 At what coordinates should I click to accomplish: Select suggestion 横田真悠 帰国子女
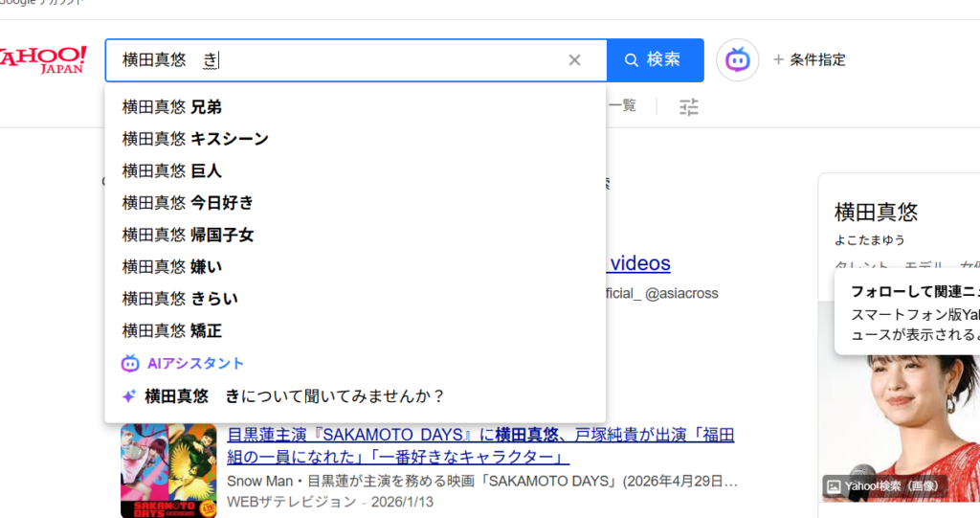click(188, 235)
